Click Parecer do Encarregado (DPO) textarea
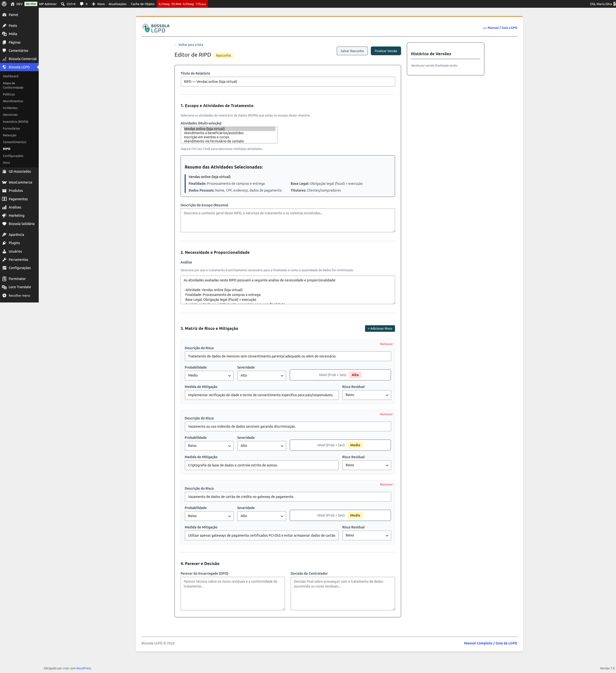 233,593
